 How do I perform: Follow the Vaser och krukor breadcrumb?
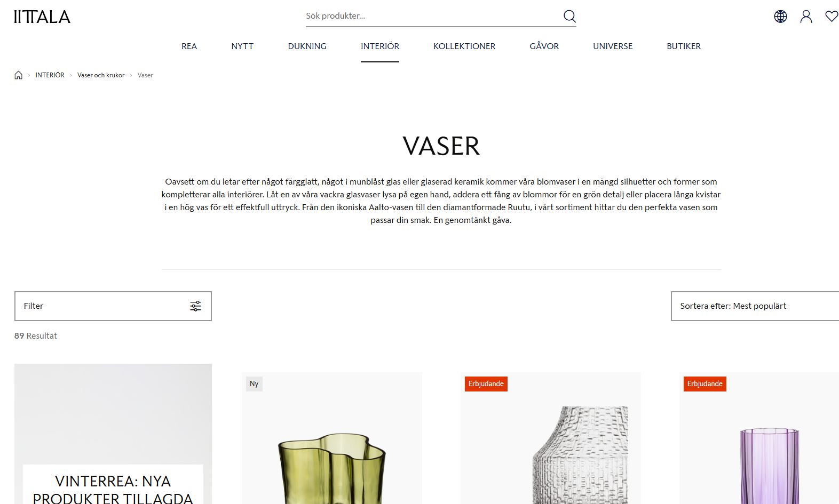coord(101,75)
